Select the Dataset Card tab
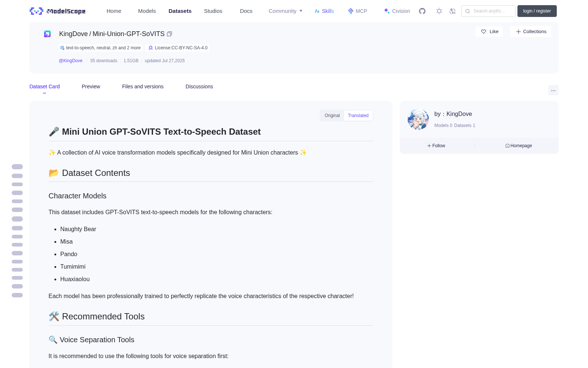The image size is (588, 368). click(x=44, y=86)
